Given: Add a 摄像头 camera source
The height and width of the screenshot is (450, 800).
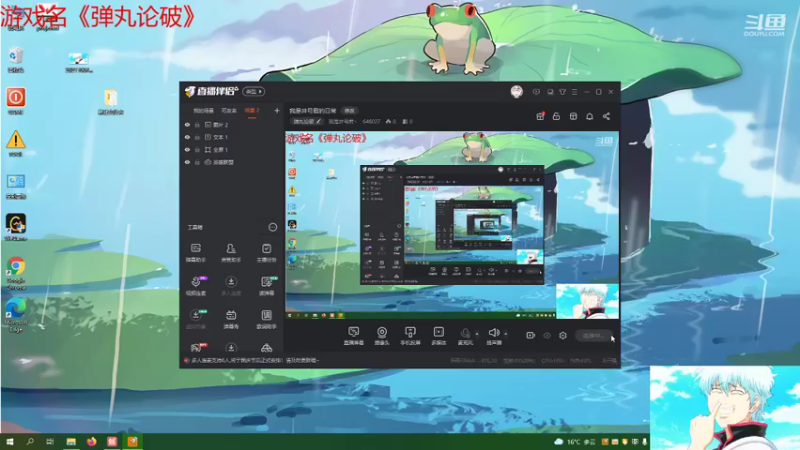Looking at the screenshot, I should coord(382,336).
